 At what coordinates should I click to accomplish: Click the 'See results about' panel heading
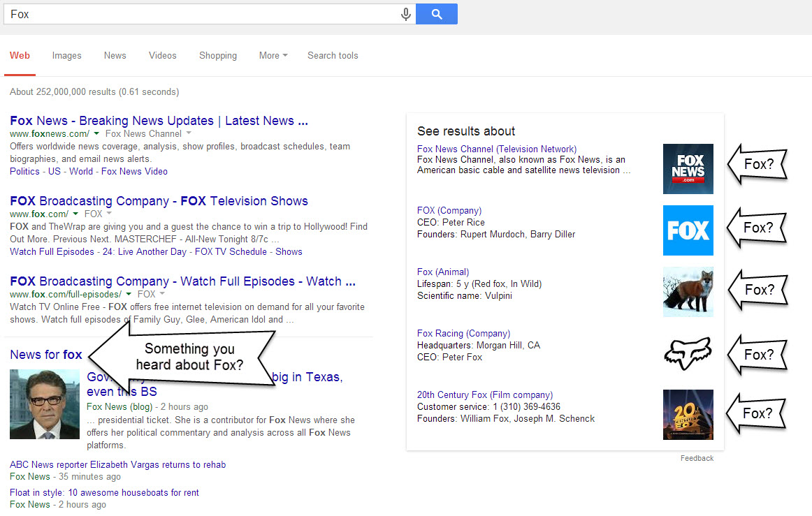point(466,131)
